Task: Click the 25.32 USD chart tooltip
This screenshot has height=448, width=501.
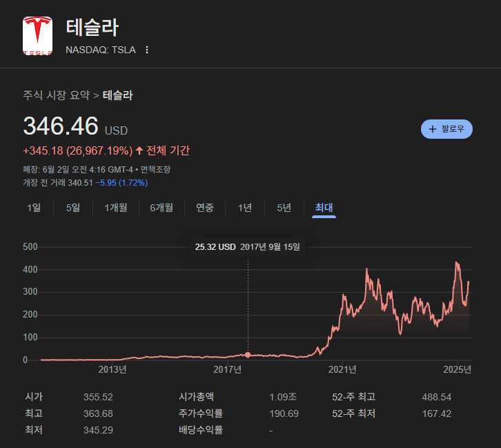Action: [247, 247]
